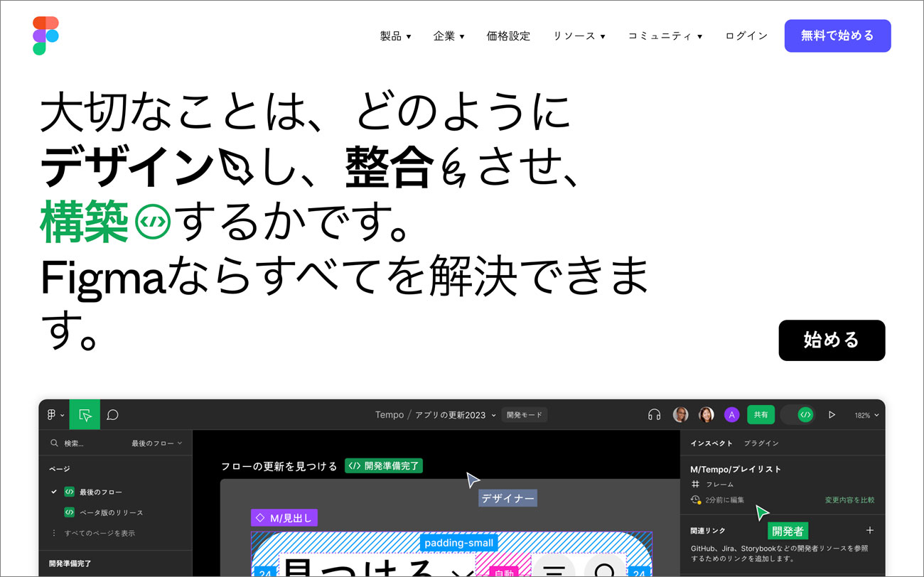
Task: Click the first user avatar
Action: pos(681,415)
